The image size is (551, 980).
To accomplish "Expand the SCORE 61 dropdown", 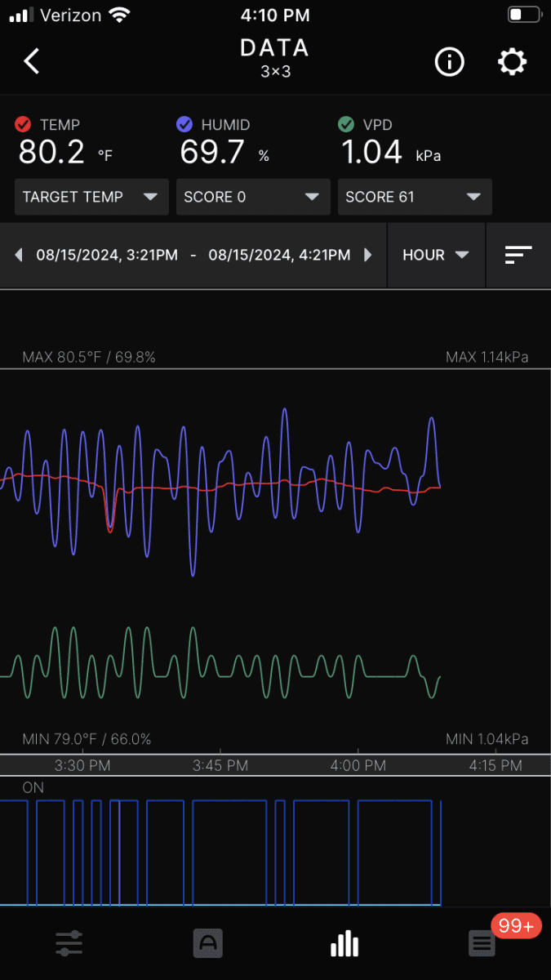I will point(415,197).
